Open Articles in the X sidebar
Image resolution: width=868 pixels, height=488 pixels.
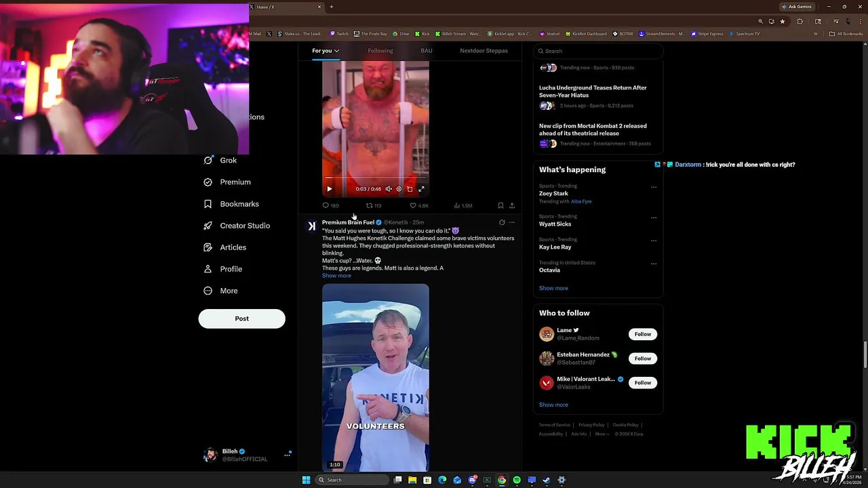click(x=225, y=247)
